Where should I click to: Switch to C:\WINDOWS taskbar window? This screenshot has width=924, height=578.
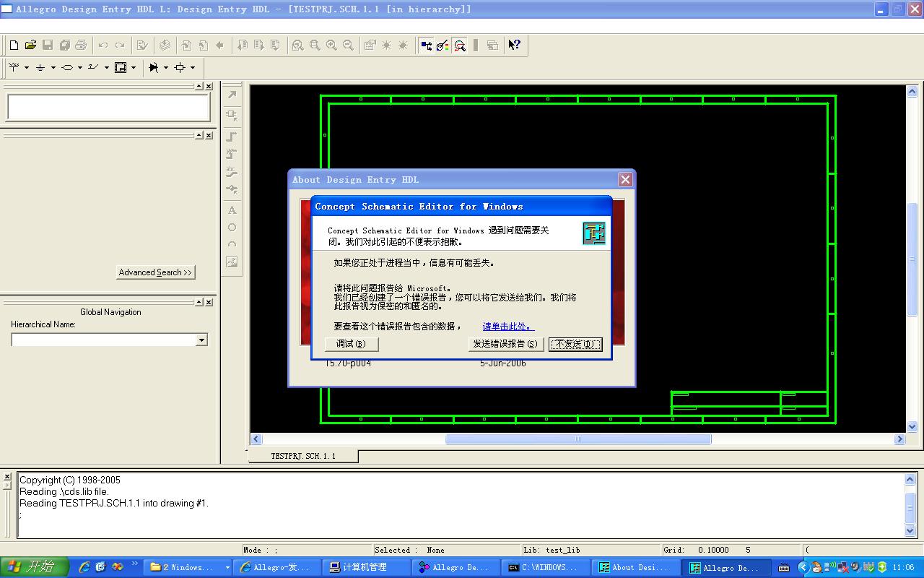click(546, 567)
